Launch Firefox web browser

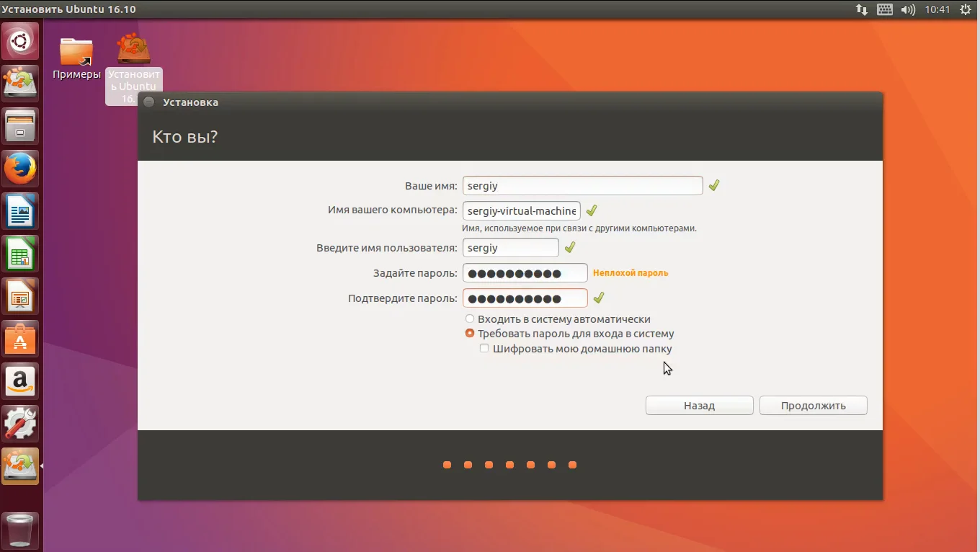point(20,169)
